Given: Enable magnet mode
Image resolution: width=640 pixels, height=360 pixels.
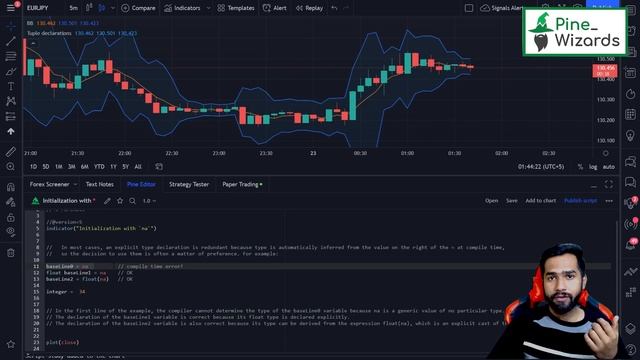Looking at the screenshot, I should pyautogui.click(x=11, y=187).
